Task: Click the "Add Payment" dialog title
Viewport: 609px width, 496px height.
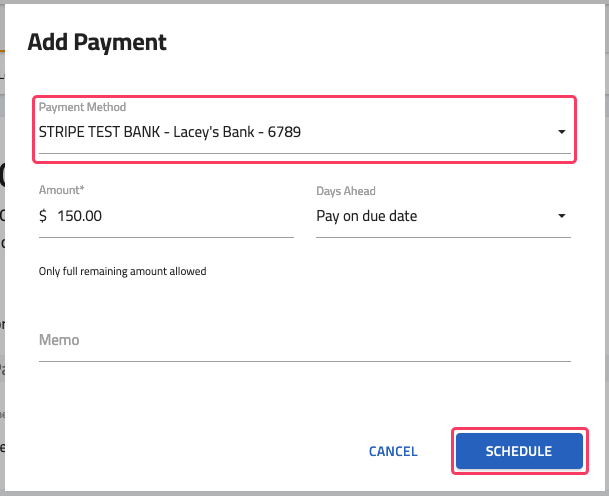Action: click(97, 42)
